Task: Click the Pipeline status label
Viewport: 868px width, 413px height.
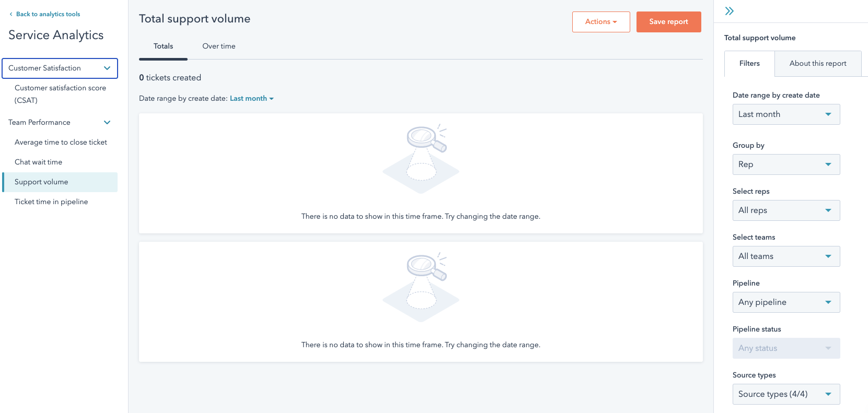Action: click(757, 329)
